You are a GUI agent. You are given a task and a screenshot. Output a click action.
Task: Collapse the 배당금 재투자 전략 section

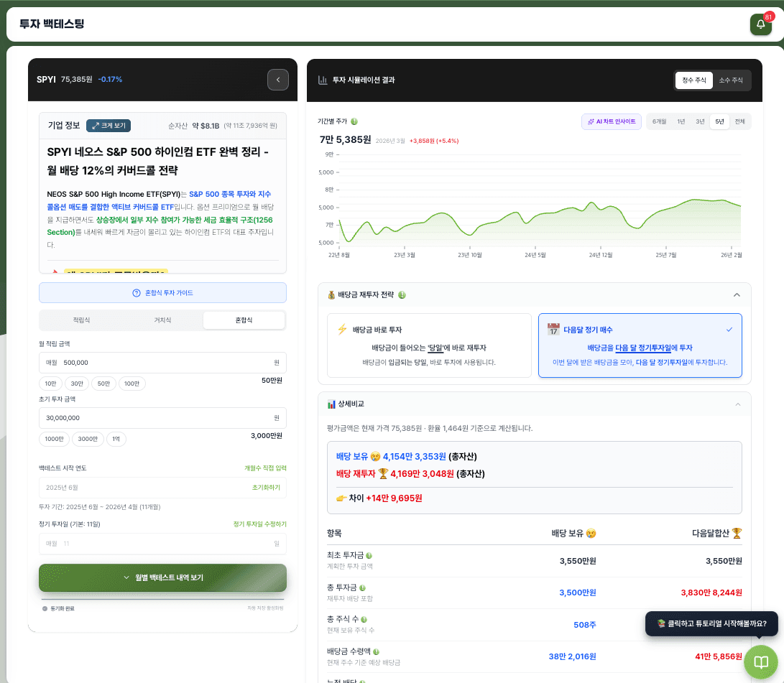pyautogui.click(x=737, y=295)
